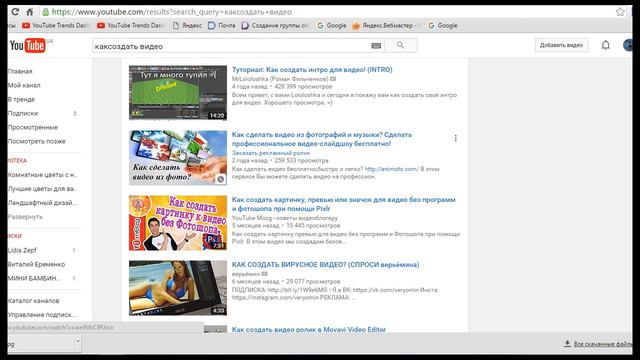The height and width of the screenshot is (360, 640).
Task: Open first YouTube Trends Dashboard bookmark
Action: coord(56,25)
